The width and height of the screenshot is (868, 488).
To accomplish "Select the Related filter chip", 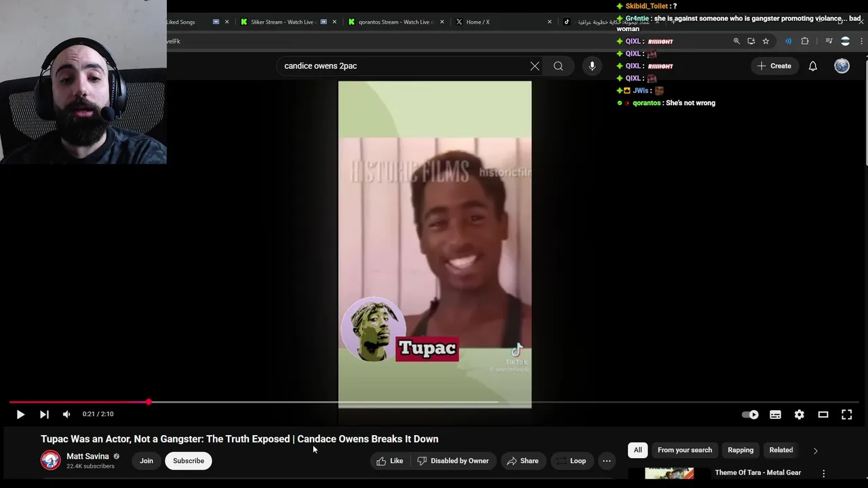I will (781, 450).
